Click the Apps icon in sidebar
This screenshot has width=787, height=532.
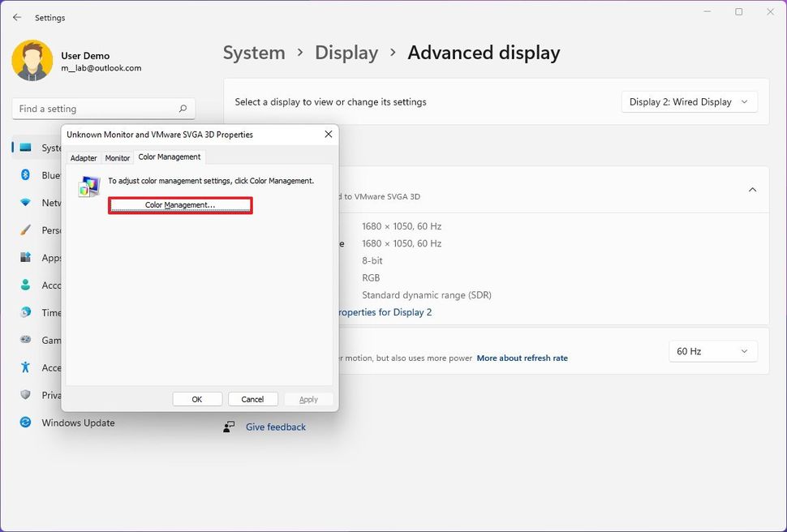26,258
